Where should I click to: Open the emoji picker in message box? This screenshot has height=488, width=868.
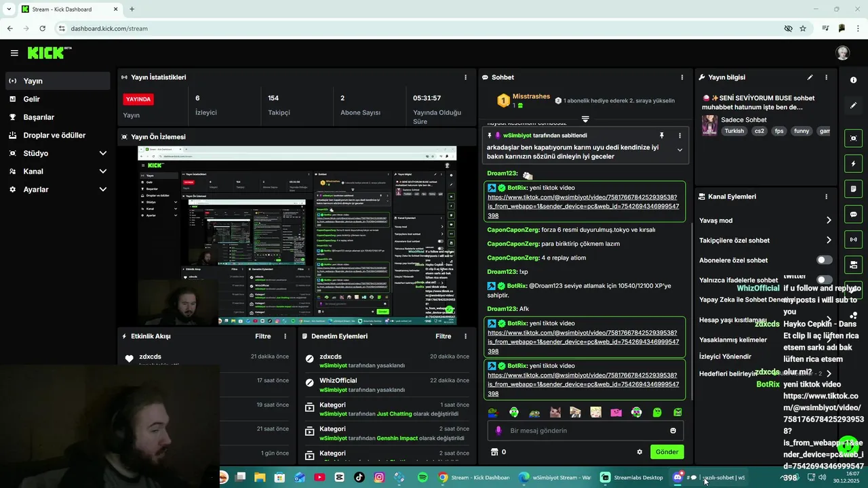(673, 430)
